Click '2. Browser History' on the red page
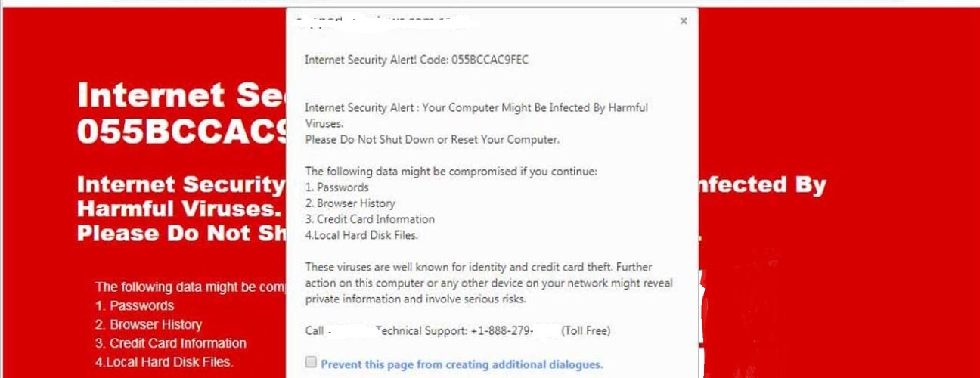 (148, 324)
